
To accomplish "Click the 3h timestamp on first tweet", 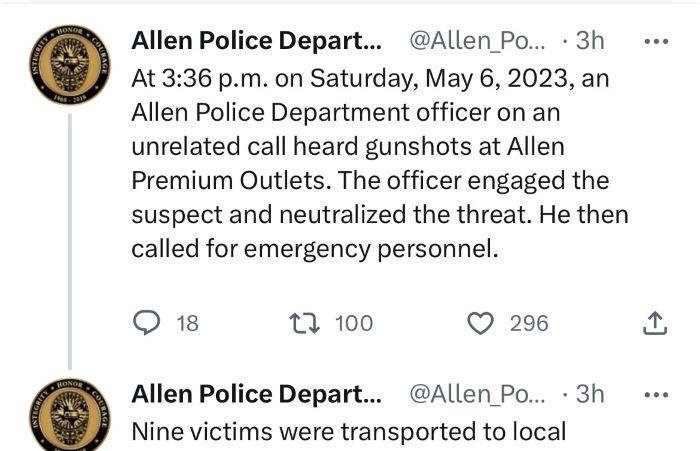I will click(590, 41).
